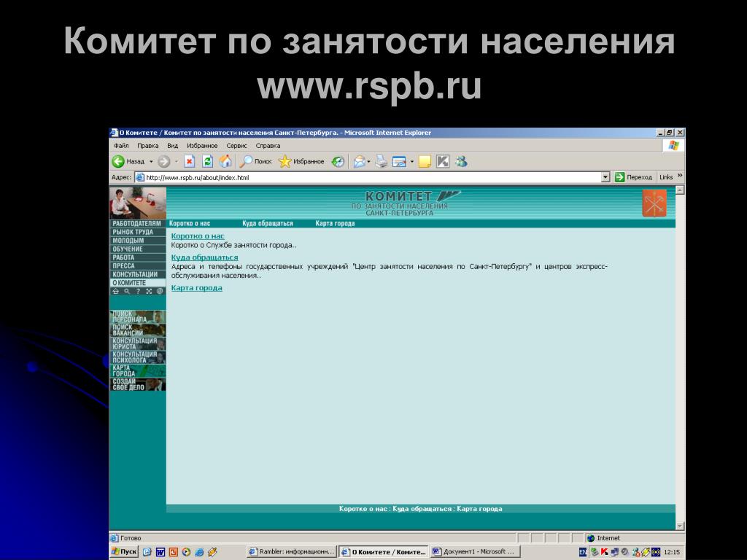The image size is (747, 560).
Task: Stop page loading with the red X icon
Action: point(190,162)
